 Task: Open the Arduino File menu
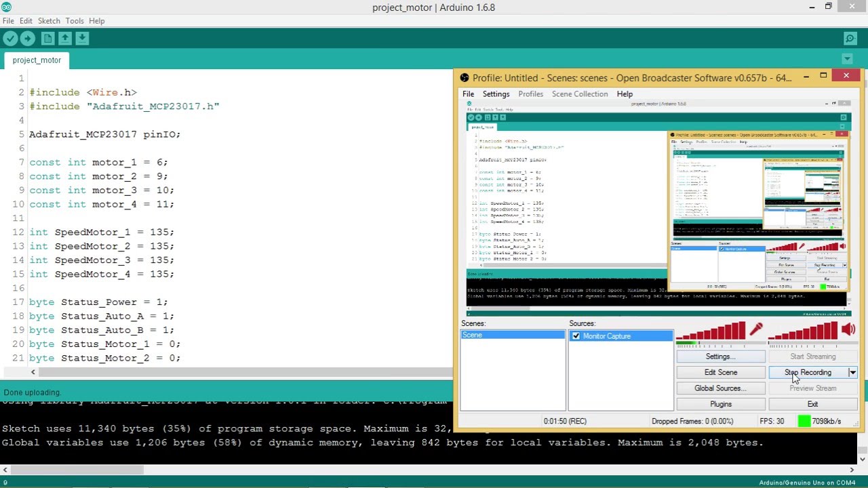point(8,21)
